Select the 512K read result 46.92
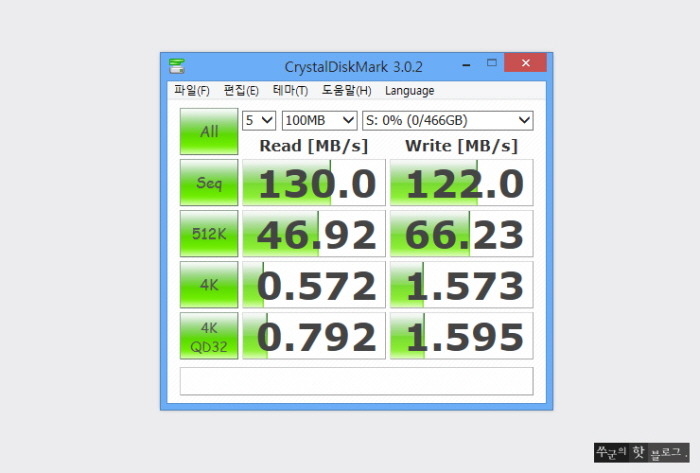 (314, 233)
